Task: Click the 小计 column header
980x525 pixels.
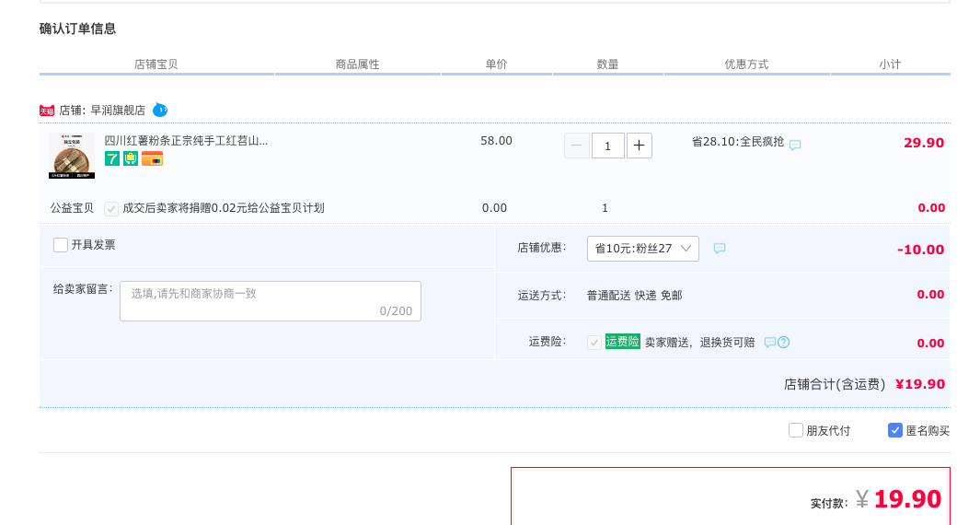Action: click(890, 64)
